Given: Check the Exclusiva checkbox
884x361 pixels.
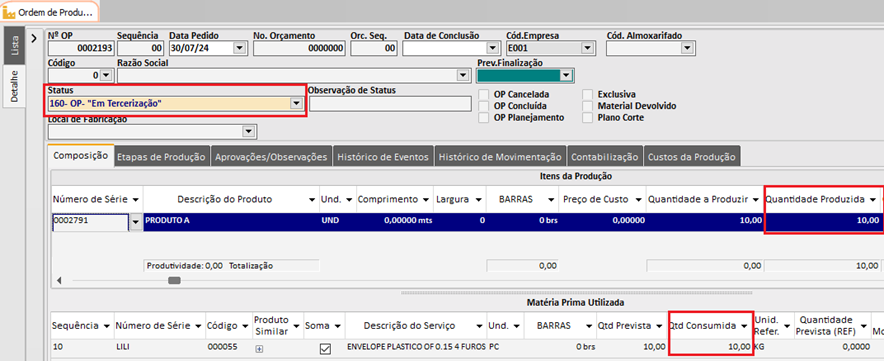Looking at the screenshot, I should click(588, 95).
